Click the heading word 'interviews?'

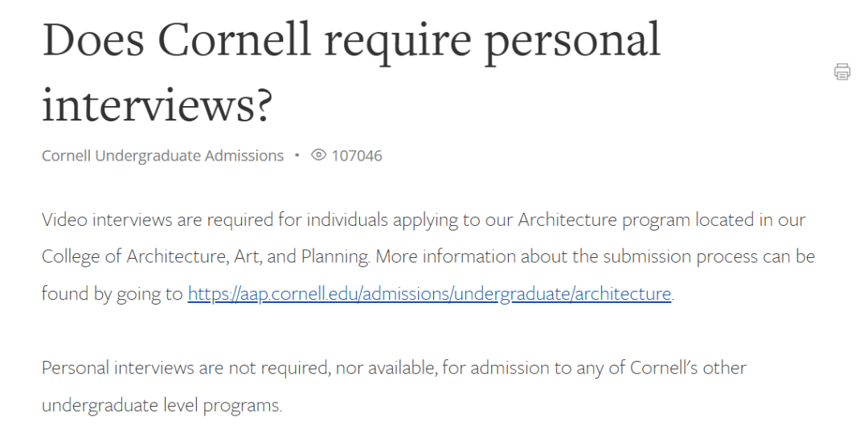pyautogui.click(x=158, y=105)
